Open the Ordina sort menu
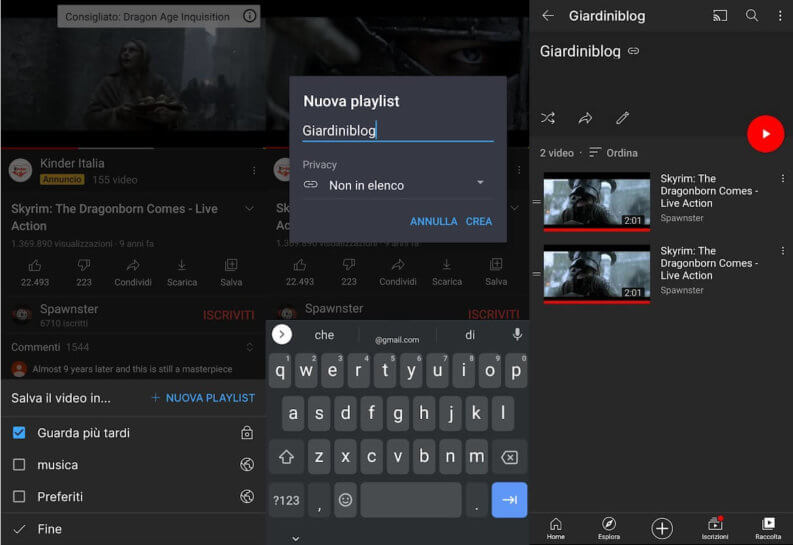Image resolution: width=793 pixels, height=545 pixels. pos(613,153)
